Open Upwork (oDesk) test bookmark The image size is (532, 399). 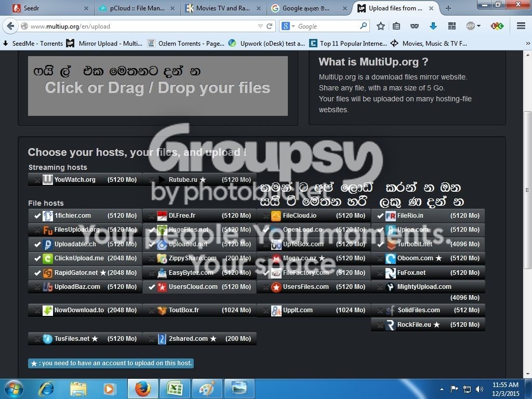coord(267,44)
